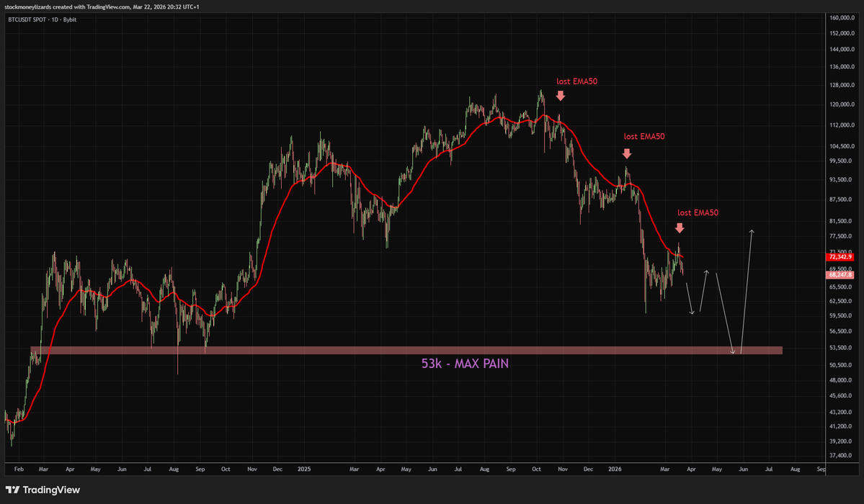
Task: Click the 93,500.0 price axis label
Action: tap(842, 180)
